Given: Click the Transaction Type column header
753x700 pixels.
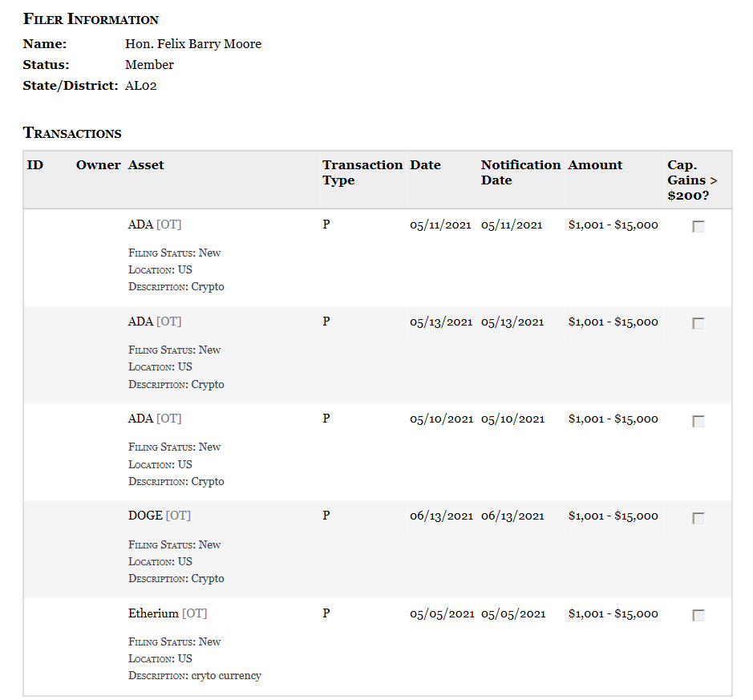Looking at the screenshot, I should (x=362, y=172).
